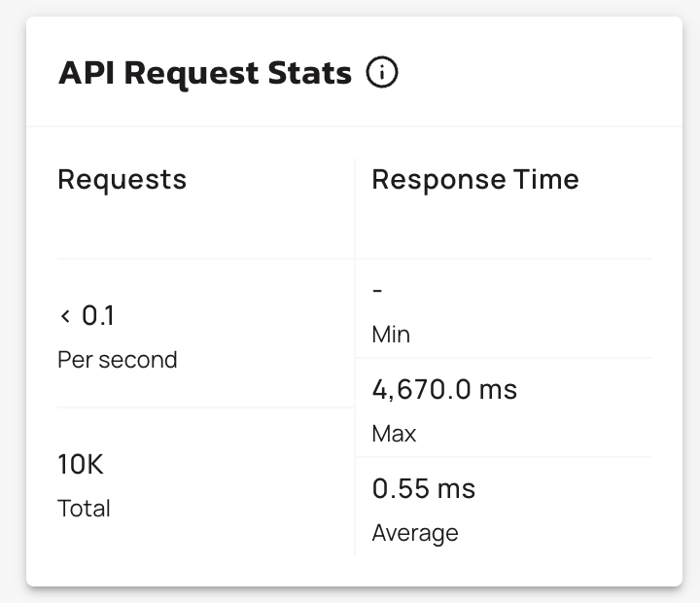
Task: Click the 0.55 ms average value
Action: coord(423,488)
